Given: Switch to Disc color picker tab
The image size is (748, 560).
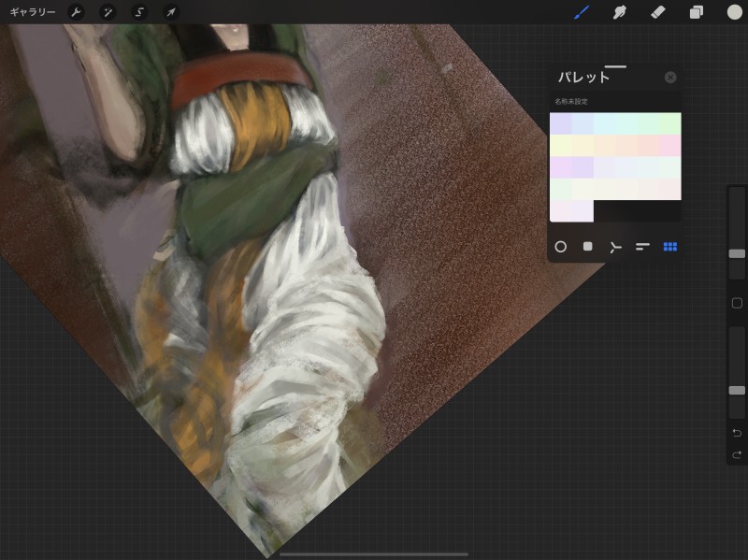Looking at the screenshot, I should 560,247.
